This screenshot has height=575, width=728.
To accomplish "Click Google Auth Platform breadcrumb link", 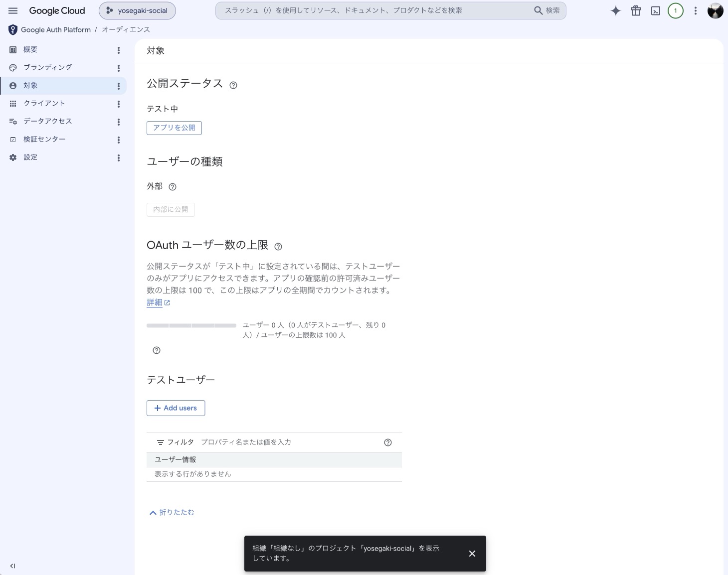I will coord(56,30).
